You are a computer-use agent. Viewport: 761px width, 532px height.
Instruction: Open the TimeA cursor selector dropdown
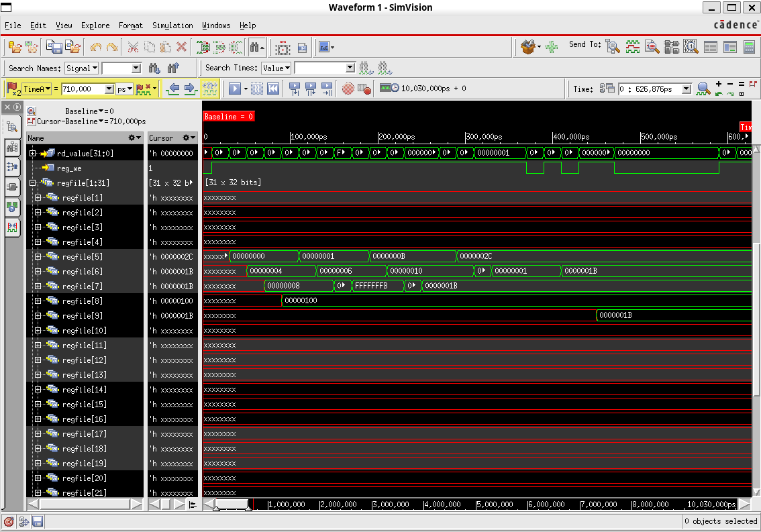pos(37,89)
